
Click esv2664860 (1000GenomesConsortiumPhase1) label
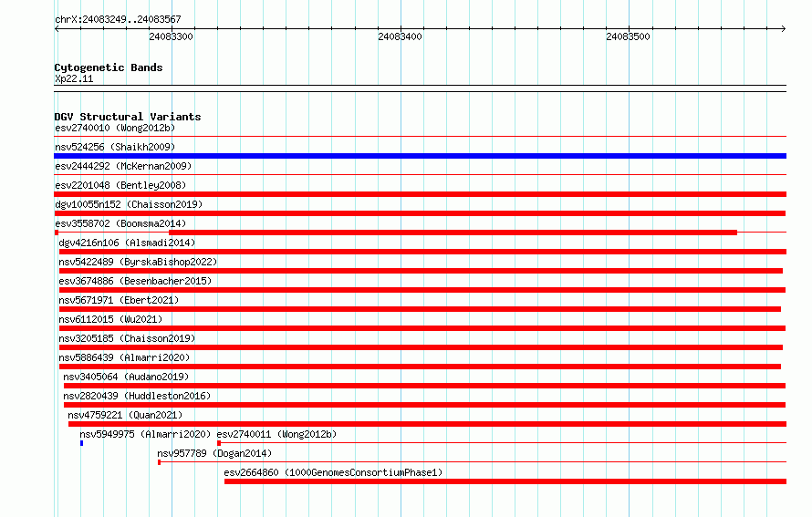[334, 472]
